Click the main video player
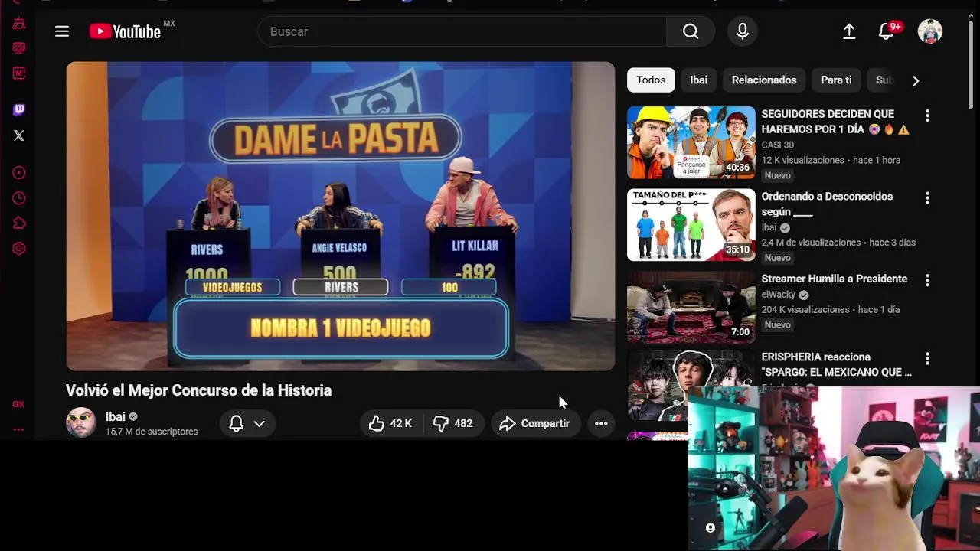Viewport: 980px width, 551px height. pyautogui.click(x=341, y=216)
